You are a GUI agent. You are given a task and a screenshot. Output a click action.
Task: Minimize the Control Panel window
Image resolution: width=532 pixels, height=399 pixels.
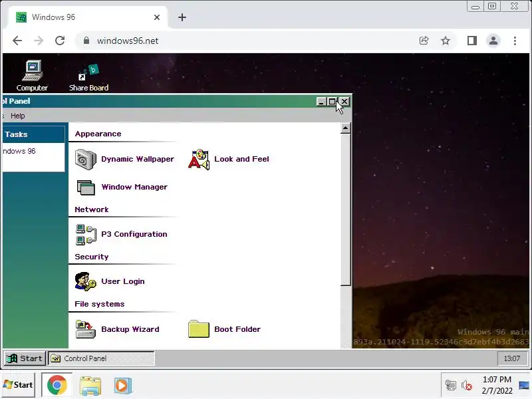pyautogui.click(x=321, y=102)
